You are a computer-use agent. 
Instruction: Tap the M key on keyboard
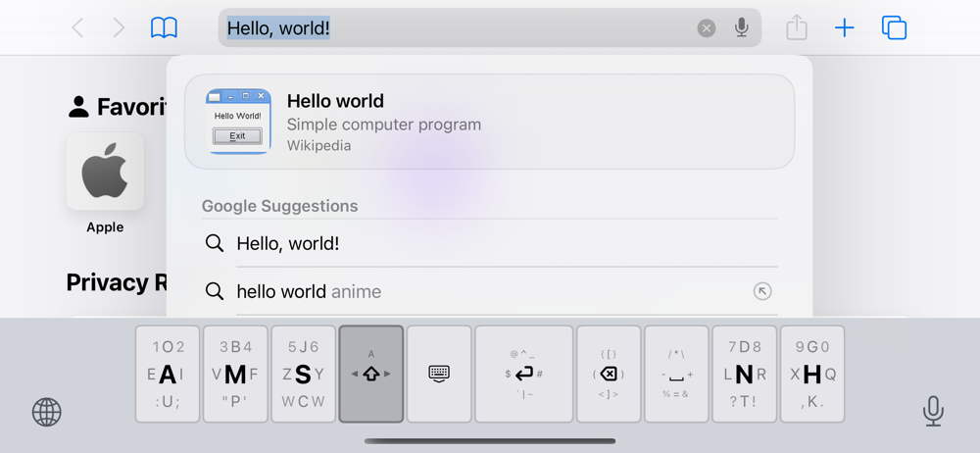point(235,375)
